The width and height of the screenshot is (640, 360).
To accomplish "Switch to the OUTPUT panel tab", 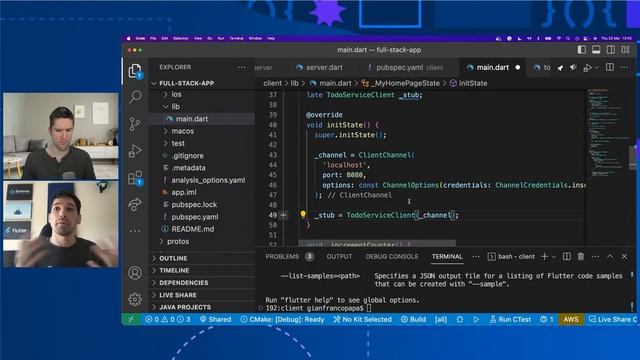I will tap(339, 256).
